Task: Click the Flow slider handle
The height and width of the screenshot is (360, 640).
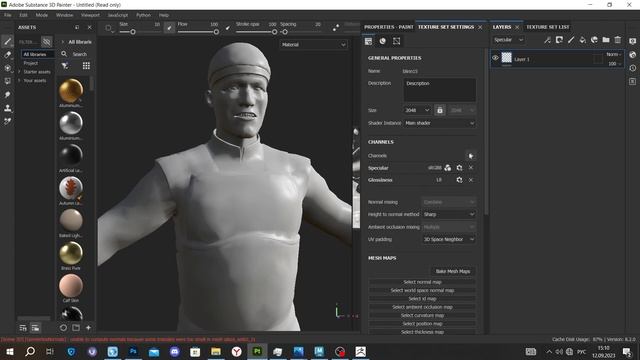Action: click(216, 32)
